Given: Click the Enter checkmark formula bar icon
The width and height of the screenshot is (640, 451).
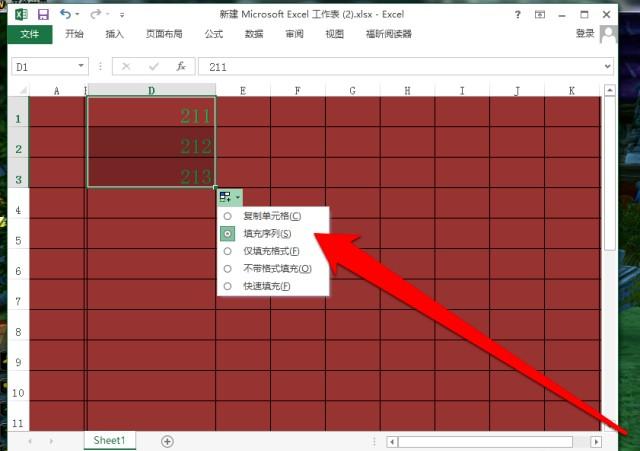Looking at the screenshot, I should tap(154, 66).
